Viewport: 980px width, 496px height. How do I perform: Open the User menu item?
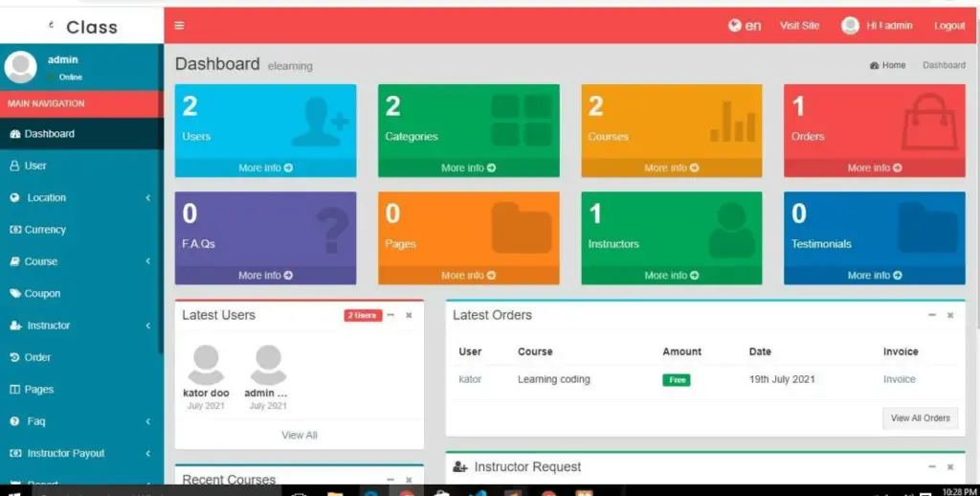[81, 166]
